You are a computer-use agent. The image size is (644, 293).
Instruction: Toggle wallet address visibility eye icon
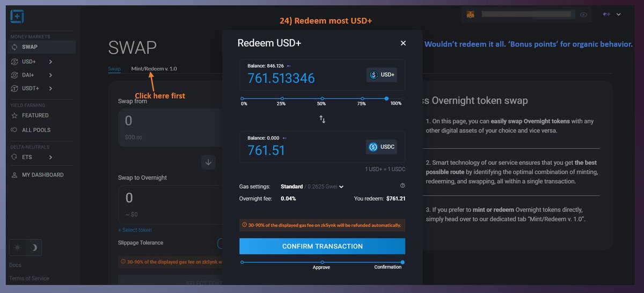583,15
